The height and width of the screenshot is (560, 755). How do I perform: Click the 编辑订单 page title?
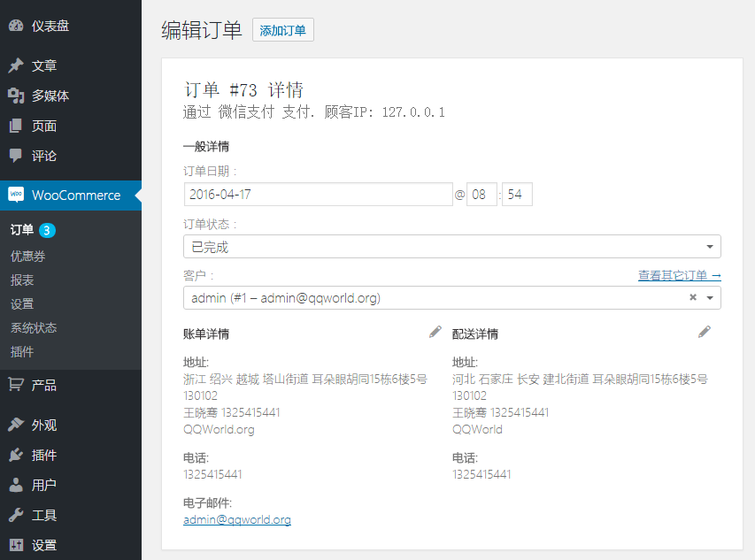(202, 30)
